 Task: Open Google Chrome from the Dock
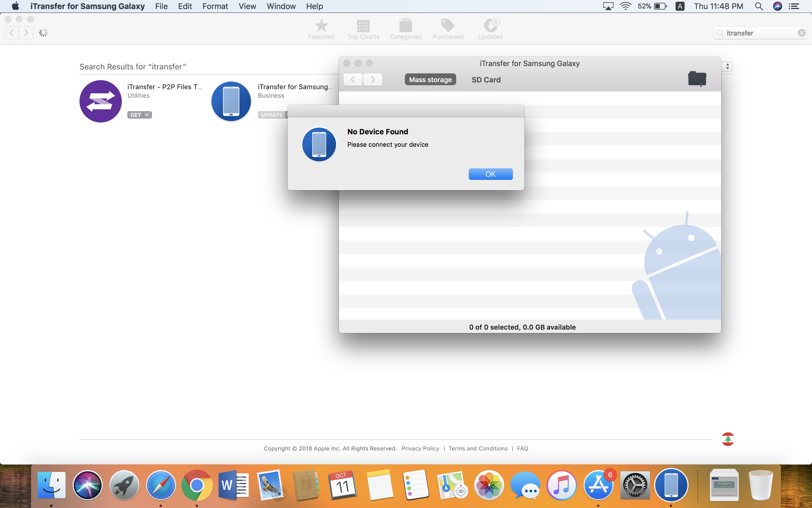click(x=197, y=485)
